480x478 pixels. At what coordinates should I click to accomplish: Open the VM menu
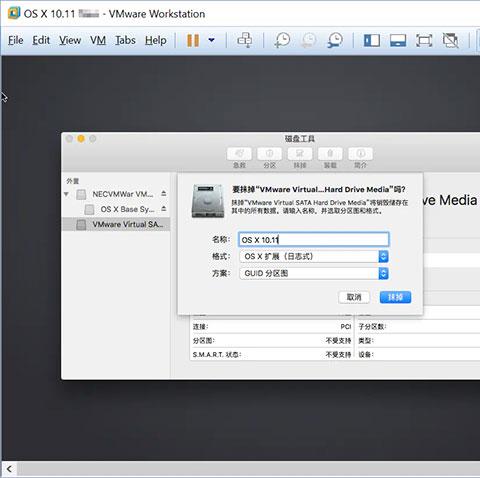98,40
